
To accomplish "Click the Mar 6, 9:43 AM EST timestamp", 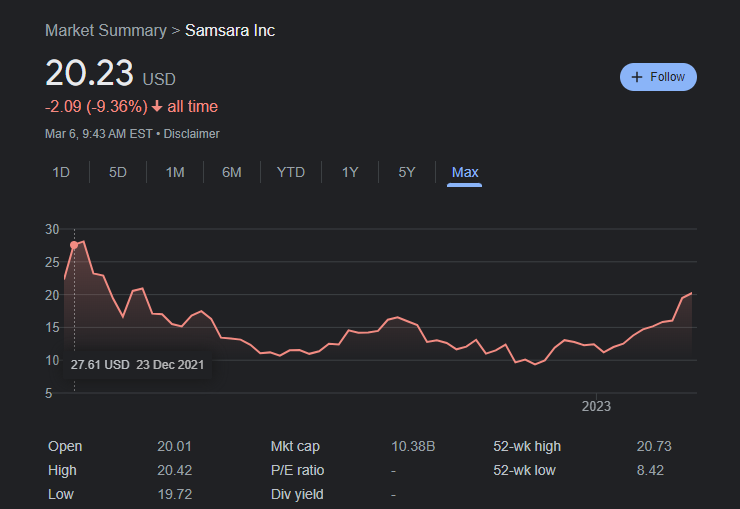I will (x=99, y=134).
